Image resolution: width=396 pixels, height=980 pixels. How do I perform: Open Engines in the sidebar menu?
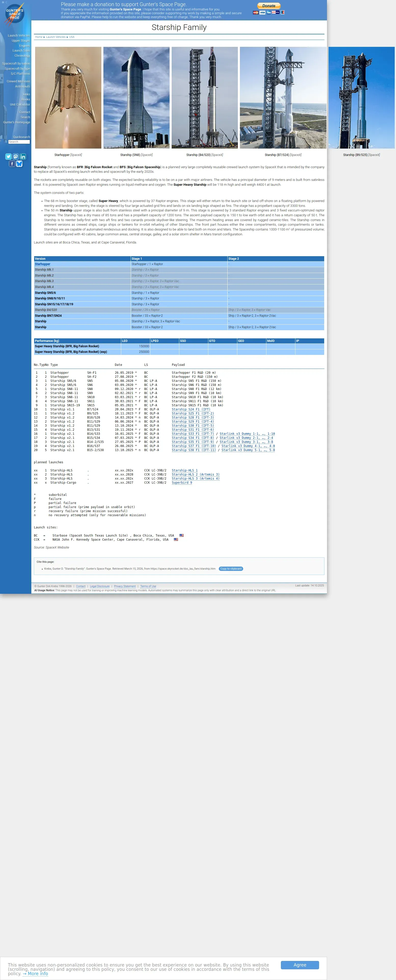click(x=25, y=46)
